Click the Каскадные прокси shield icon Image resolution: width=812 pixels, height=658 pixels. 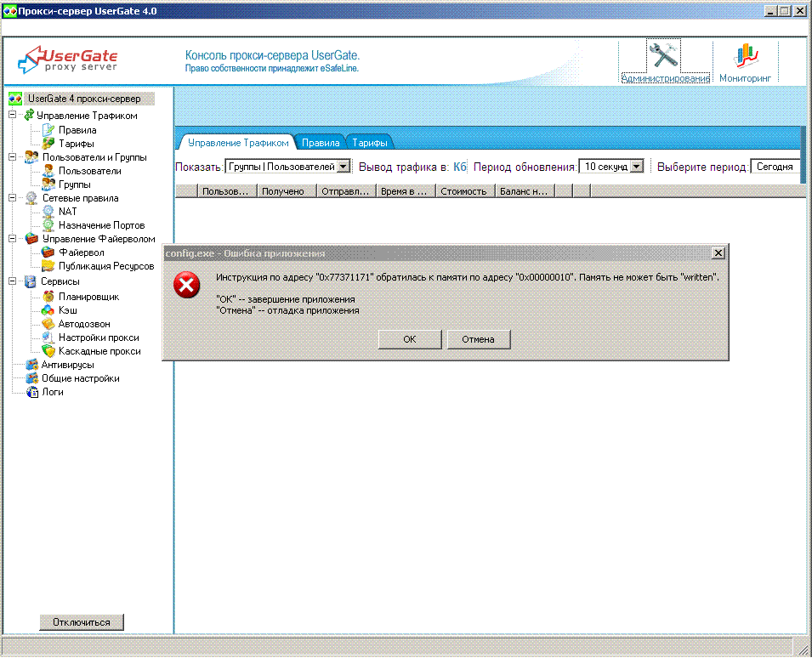48,351
